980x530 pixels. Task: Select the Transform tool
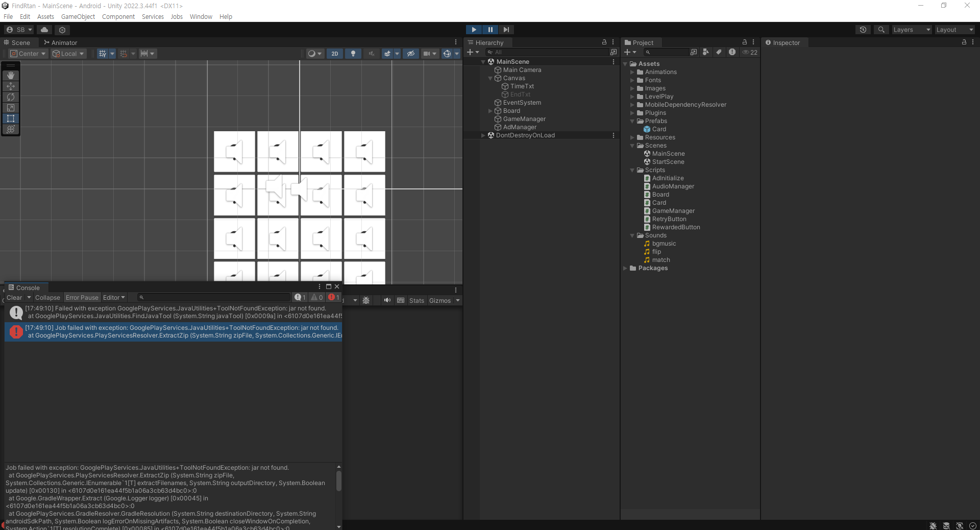coord(11,129)
